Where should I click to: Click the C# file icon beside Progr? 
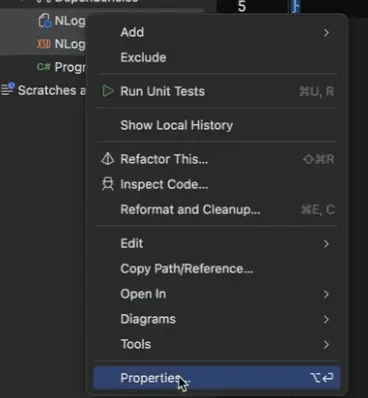[x=44, y=67]
